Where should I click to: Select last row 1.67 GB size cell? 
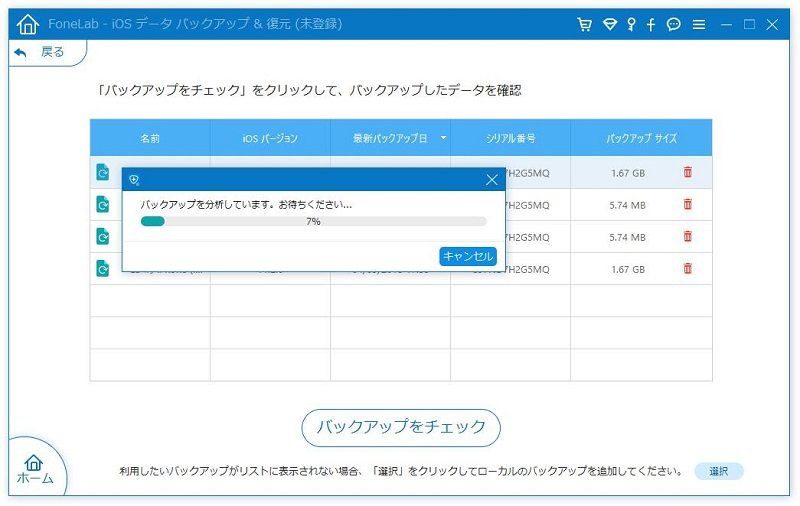(x=628, y=269)
